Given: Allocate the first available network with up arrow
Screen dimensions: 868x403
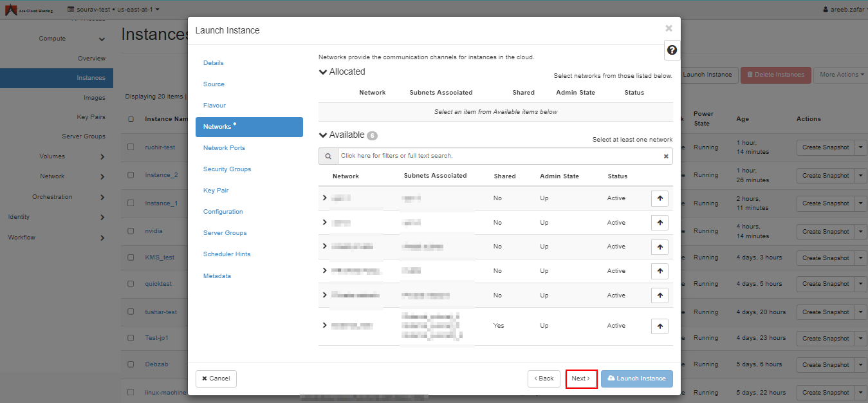Looking at the screenshot, I should [x=660, y=198].
